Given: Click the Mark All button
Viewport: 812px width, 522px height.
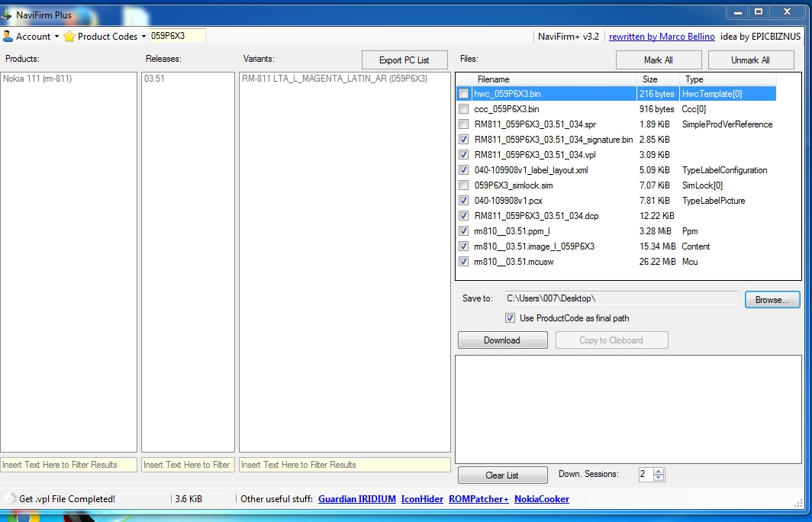Looking at the screenshot, I should [x=658, y=60].
